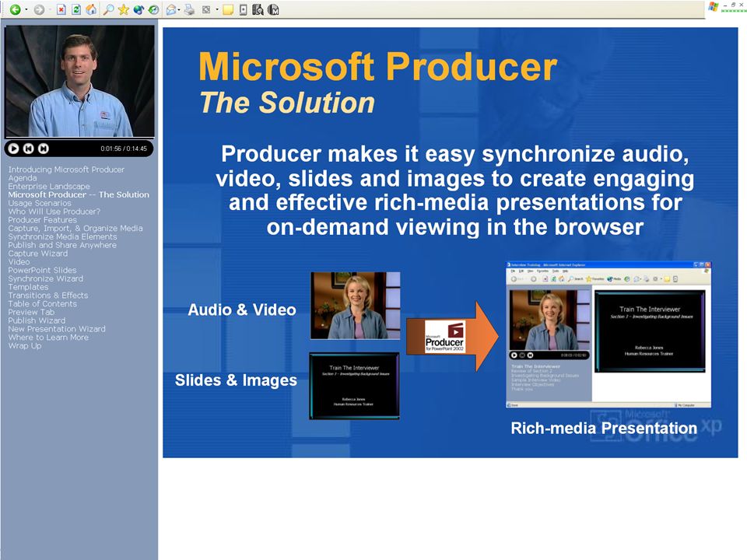Play the presenter video

click(13, 149)
